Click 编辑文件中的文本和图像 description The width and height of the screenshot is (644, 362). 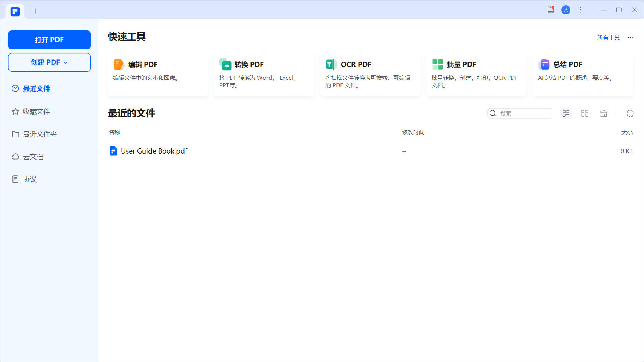(x=145, y=78)
